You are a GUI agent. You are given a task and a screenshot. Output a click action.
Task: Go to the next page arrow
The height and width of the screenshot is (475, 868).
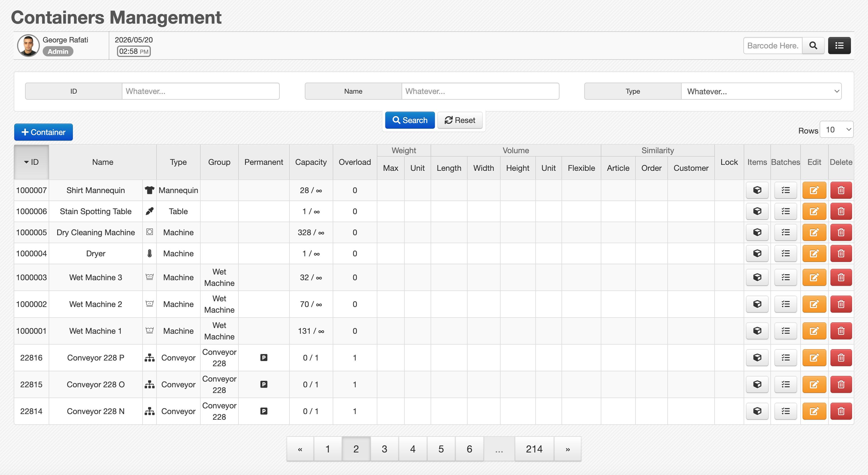tap(568, 449)
